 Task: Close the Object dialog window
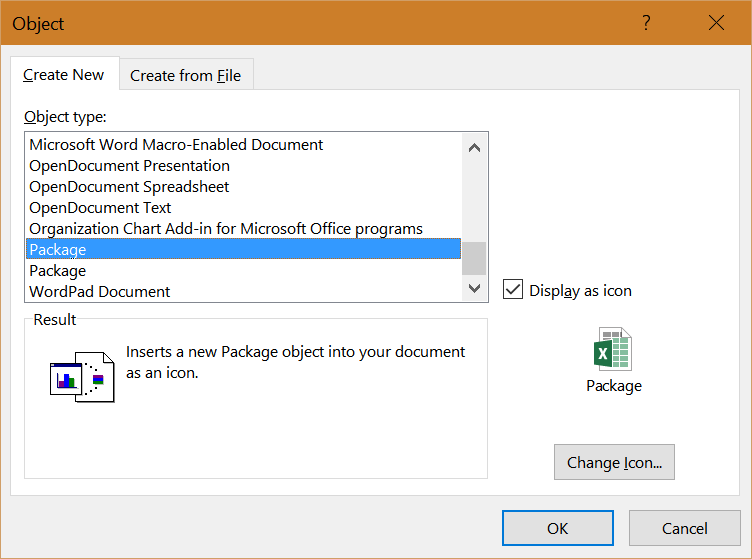716,23
